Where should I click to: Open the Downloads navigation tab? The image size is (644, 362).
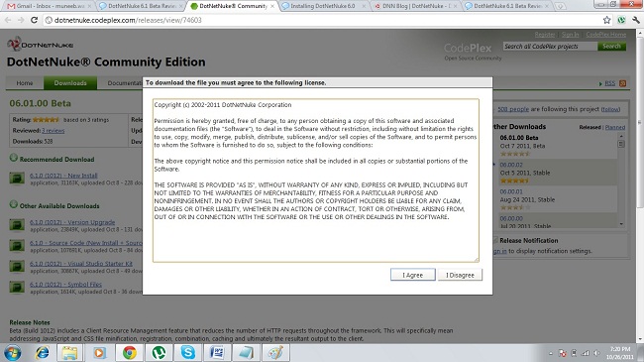[x=70, y=83]
